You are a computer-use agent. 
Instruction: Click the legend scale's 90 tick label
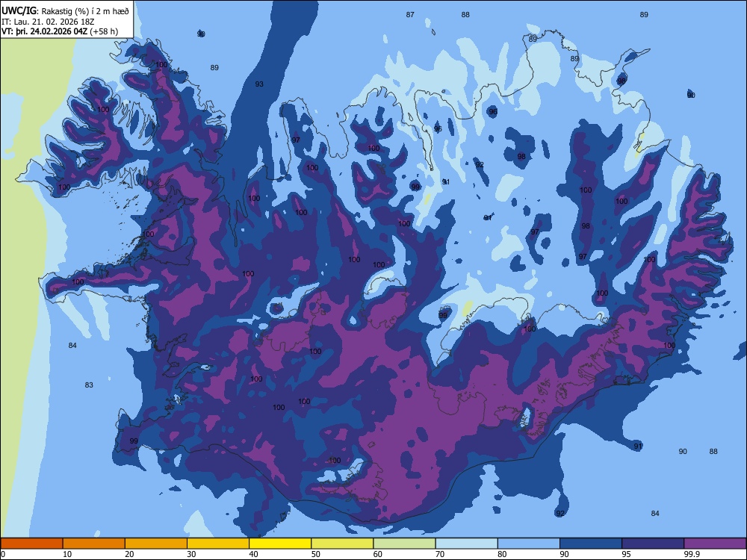coord(565,554)
